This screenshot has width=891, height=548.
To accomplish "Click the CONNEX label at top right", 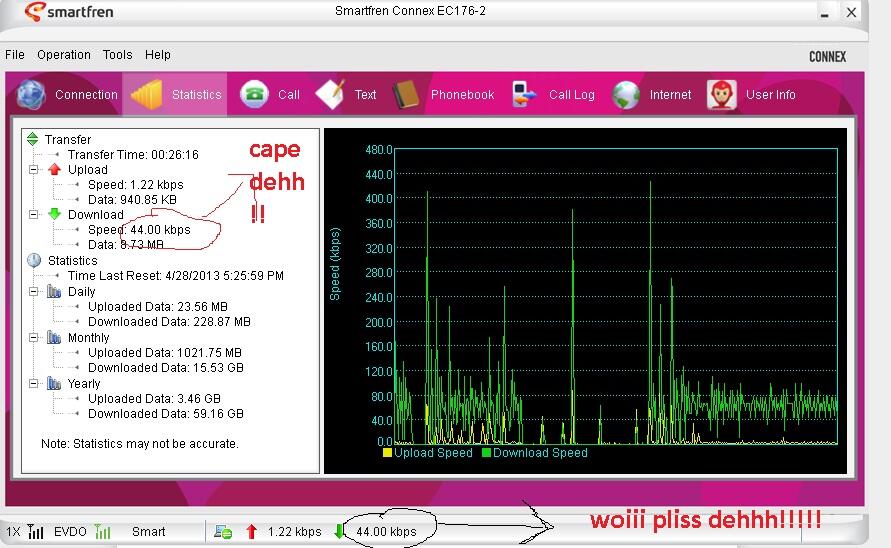I will [827, 57].
